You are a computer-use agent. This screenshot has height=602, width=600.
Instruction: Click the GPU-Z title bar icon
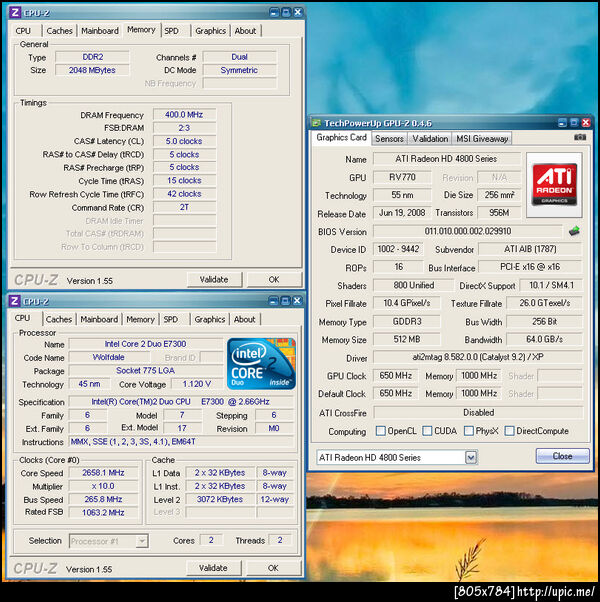click(x=316, y=123)
